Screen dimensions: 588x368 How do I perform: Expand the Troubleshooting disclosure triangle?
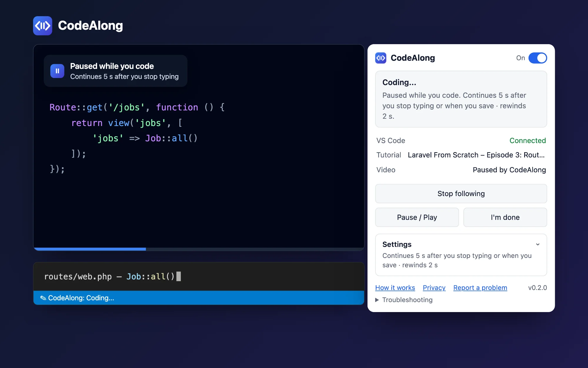[x=377, y=300]
